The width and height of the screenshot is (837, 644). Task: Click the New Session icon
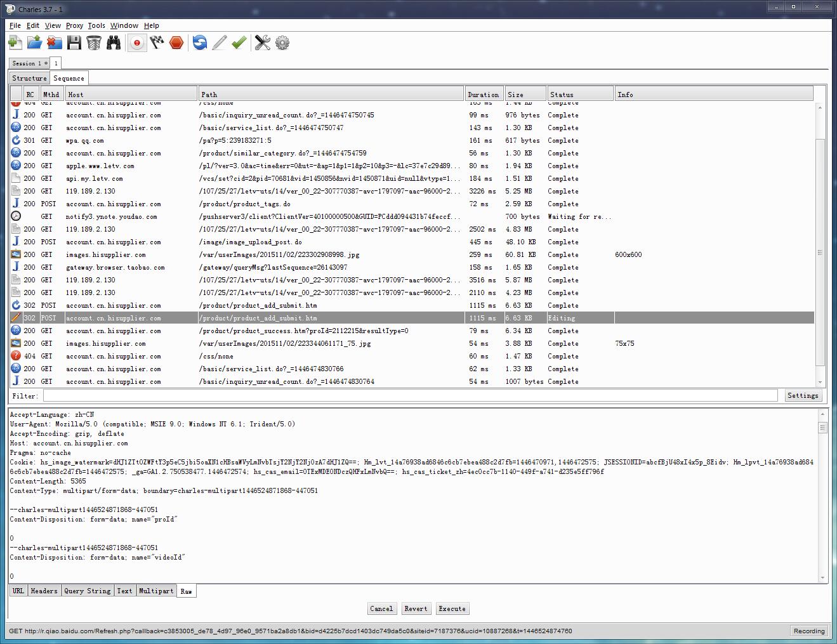tap(15, 43)
